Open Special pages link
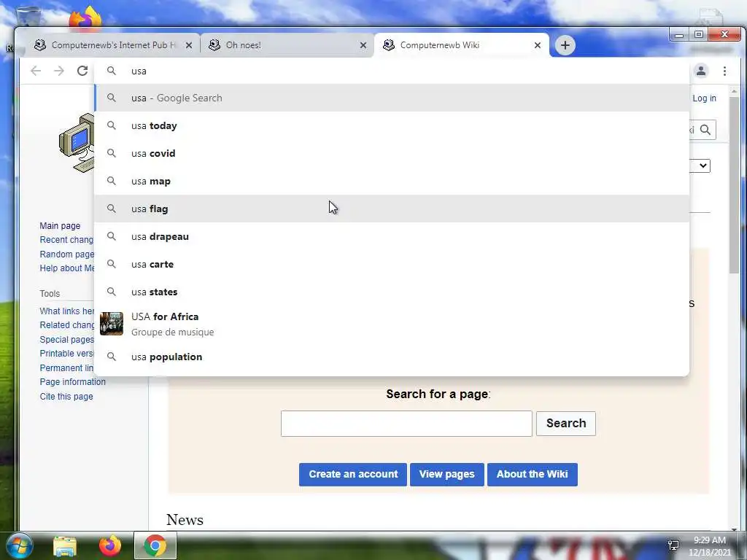 point(67,340)
